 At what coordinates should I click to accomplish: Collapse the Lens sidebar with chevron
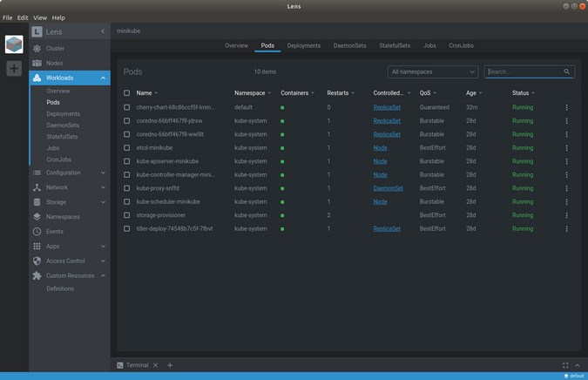103,31
